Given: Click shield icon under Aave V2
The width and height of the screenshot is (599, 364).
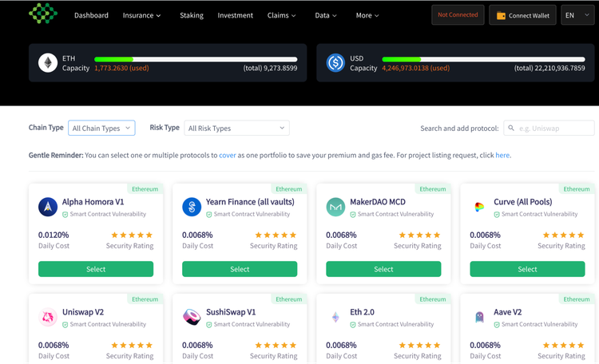Looking at the screenshot, I should click(497, 325).
